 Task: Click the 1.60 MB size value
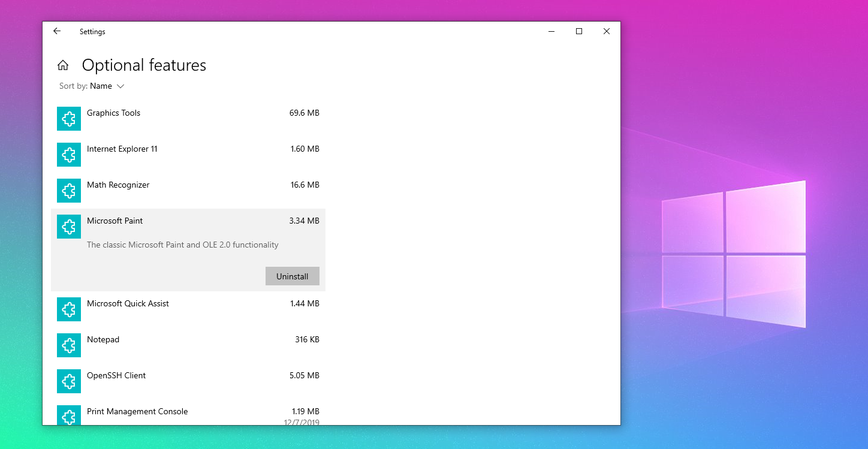[305, 149]
